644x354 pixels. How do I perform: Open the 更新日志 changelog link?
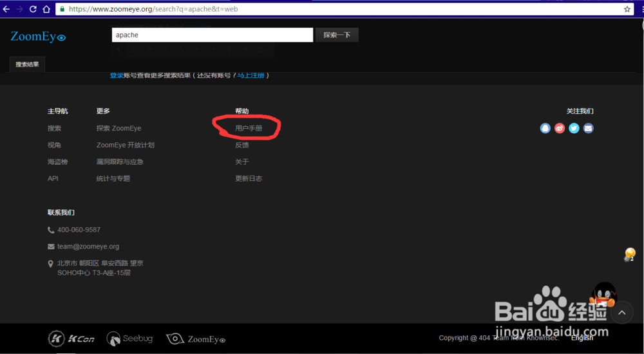(249, 179)
